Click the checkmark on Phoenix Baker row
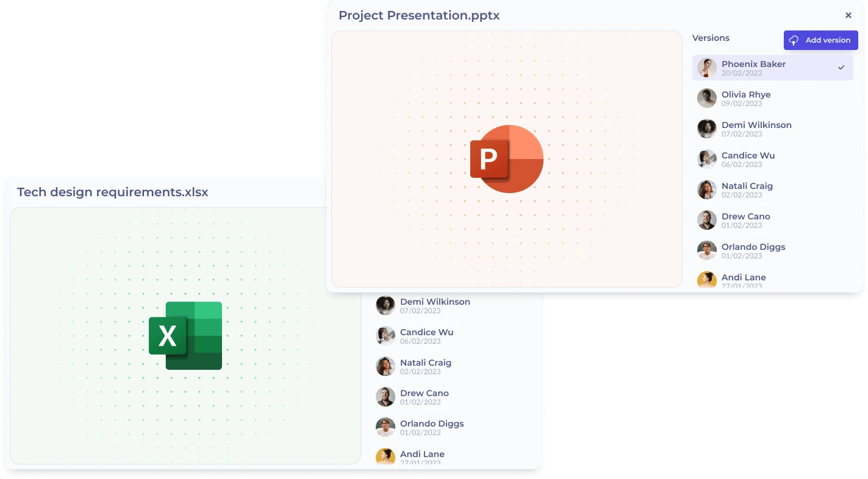 pos(841,68)
